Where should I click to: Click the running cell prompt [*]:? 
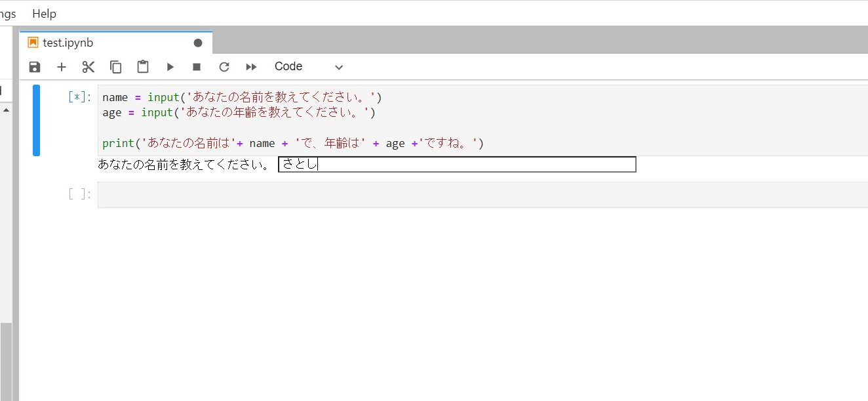click(x=80, y=97)
